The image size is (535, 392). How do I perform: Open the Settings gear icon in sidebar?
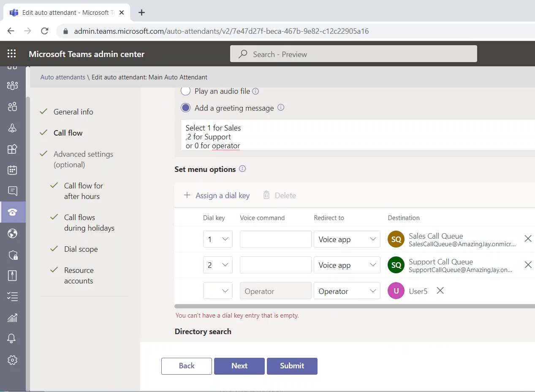tap(12, 360)
